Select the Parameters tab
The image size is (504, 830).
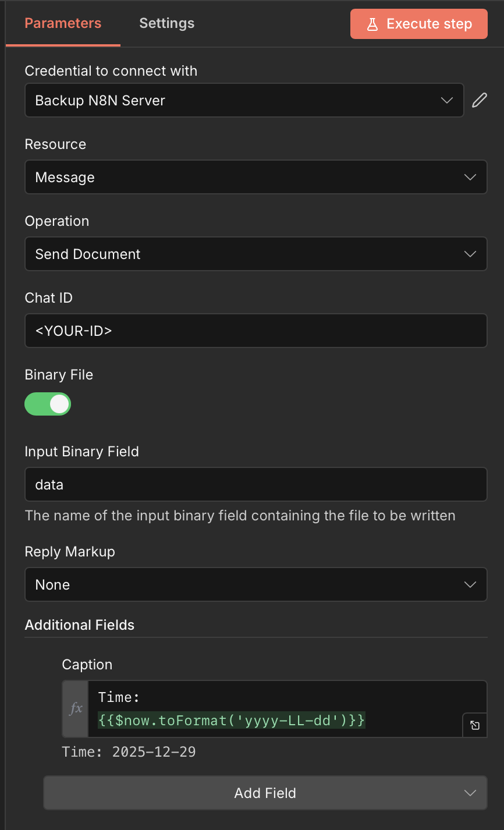coord(63,23)
